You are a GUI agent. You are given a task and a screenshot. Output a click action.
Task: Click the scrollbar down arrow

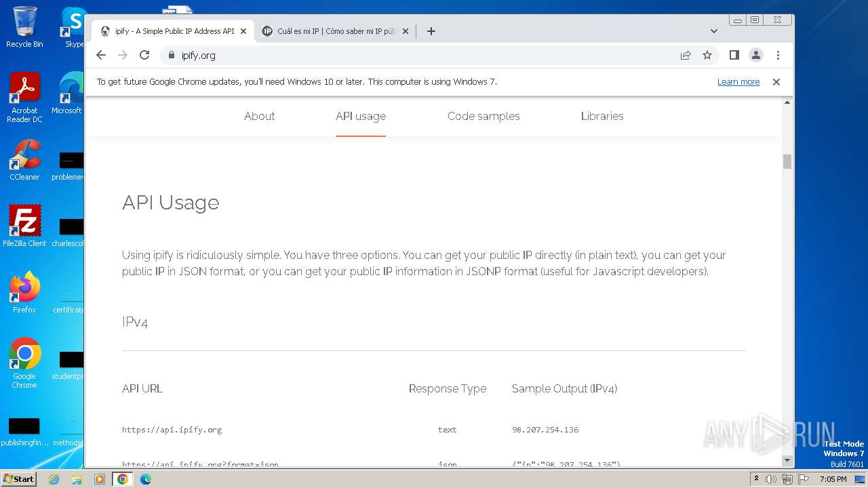coord(787,460)
